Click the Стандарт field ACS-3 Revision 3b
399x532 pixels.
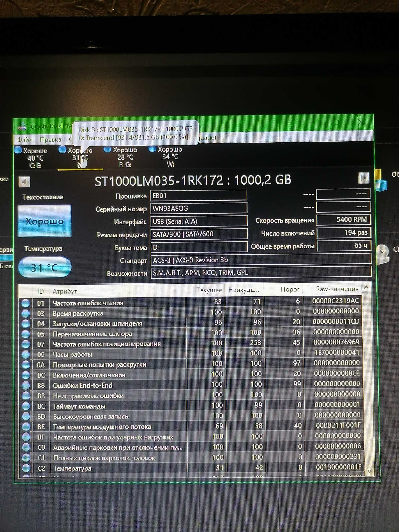(261, 260)
